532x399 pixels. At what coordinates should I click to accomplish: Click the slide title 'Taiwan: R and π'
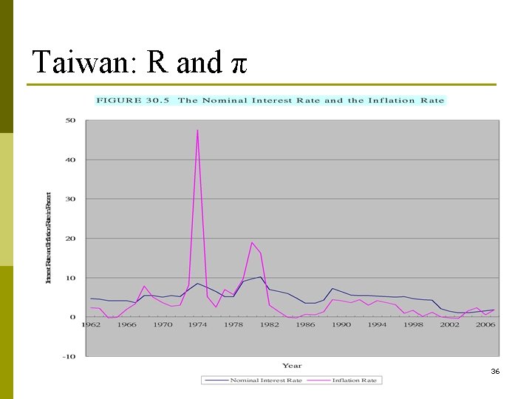(140, 62)
